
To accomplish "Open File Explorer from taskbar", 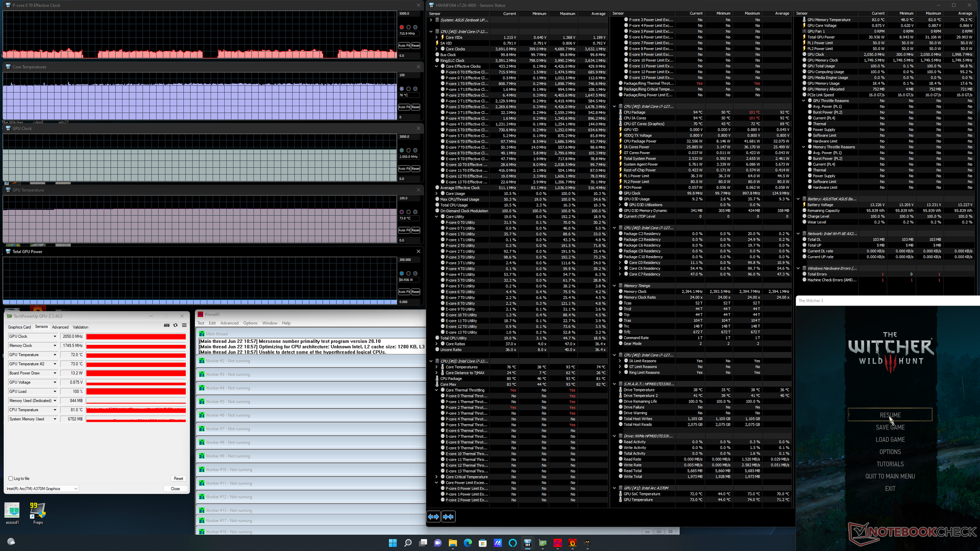I will click(x=453, y=543).
